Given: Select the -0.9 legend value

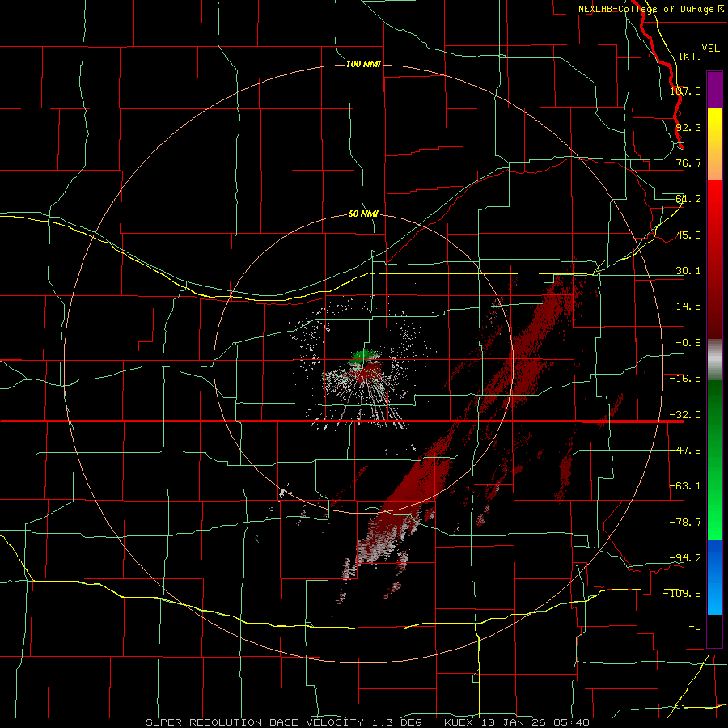Looking at the screenshot, I should [x=688, y=343].
